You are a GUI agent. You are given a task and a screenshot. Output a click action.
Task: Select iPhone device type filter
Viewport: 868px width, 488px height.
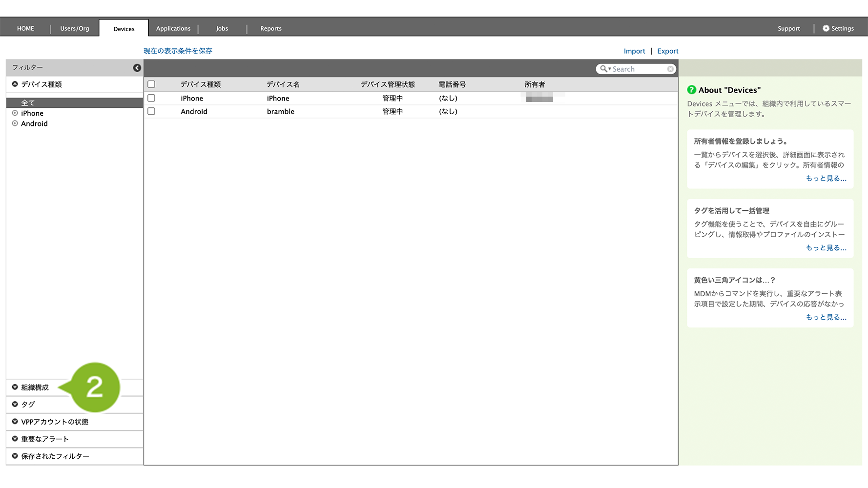(x=32, y=113)
